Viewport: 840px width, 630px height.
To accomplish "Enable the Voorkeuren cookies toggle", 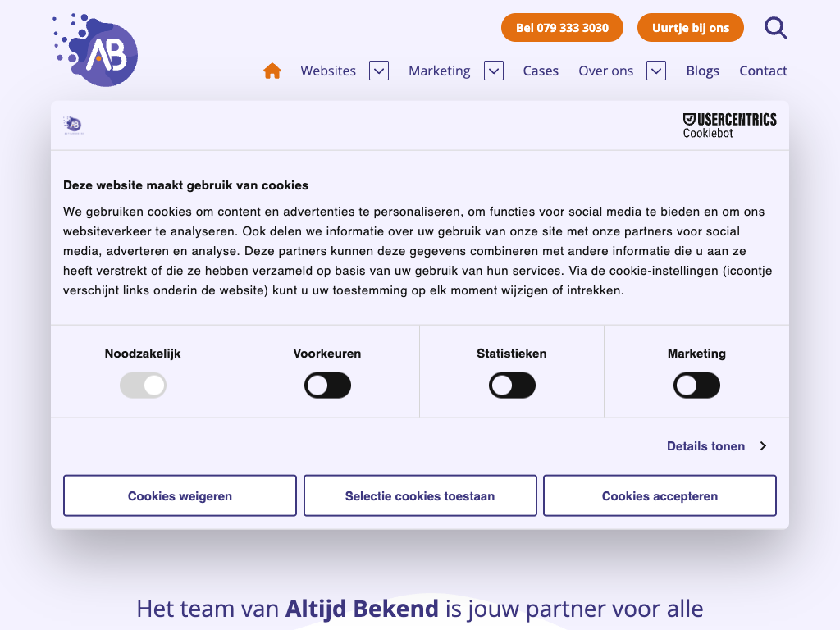I will (x=327, y=386).
